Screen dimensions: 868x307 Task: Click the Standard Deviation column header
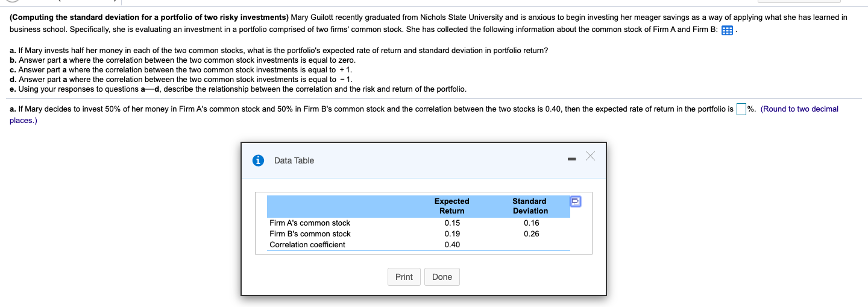click(530, 206)
